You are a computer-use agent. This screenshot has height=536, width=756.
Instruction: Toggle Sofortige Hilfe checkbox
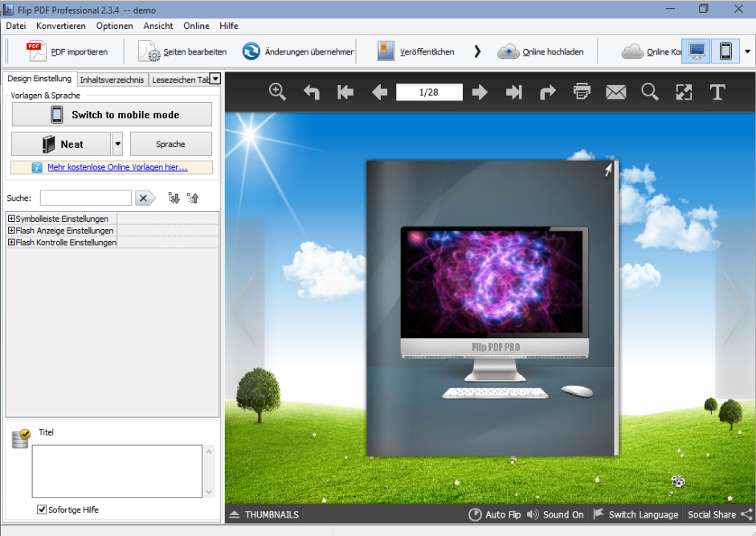(x=42, y=509)
